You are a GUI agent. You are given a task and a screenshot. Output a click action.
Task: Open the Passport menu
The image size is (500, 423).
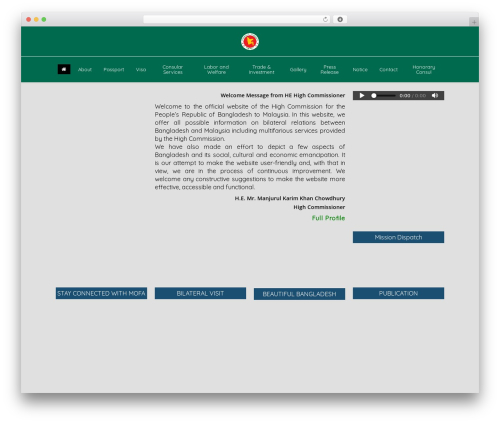point(114,70)
